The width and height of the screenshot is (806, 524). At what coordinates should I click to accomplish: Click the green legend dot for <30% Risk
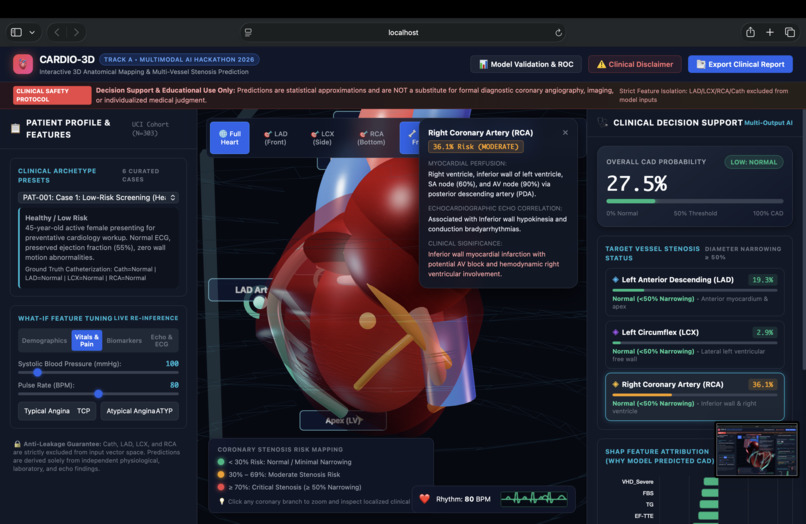tap(221, 462)
